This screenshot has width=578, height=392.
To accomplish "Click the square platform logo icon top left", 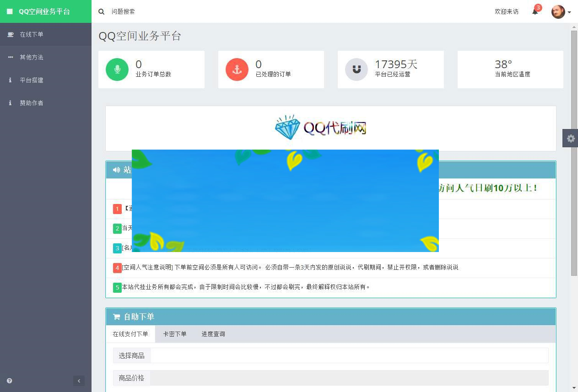I will [x=9, y=11].
